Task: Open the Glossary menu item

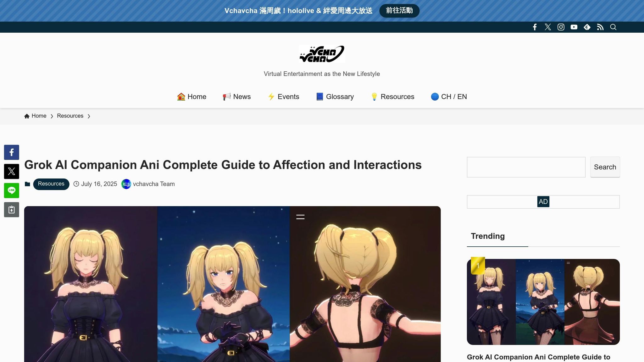Action: coord(335,97)
